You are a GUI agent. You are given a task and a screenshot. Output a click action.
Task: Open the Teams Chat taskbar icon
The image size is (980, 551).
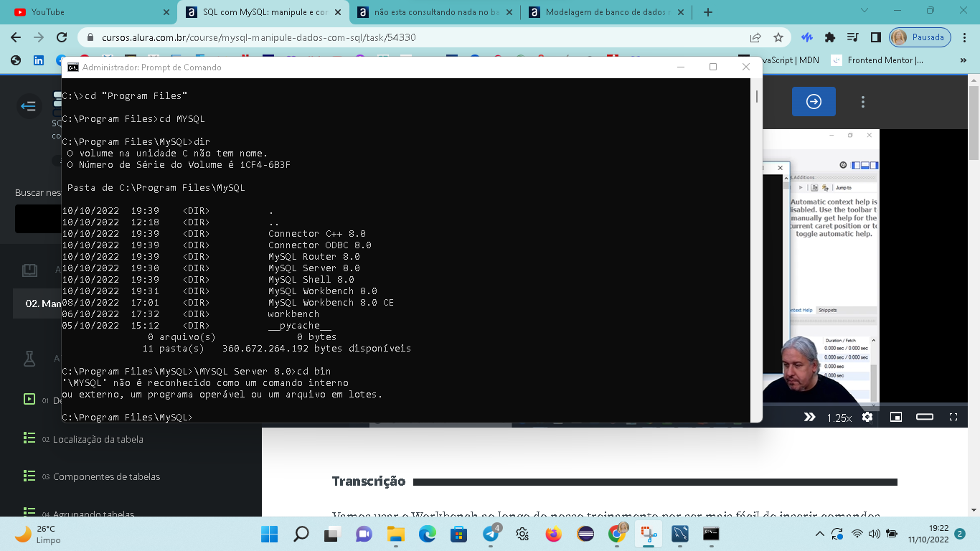coord(364,534)
